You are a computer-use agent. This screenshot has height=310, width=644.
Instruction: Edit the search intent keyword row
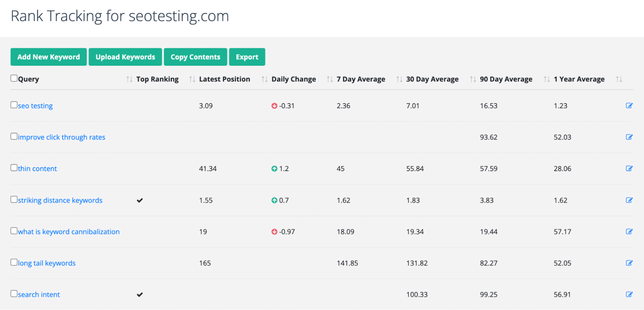coord(629,294)
